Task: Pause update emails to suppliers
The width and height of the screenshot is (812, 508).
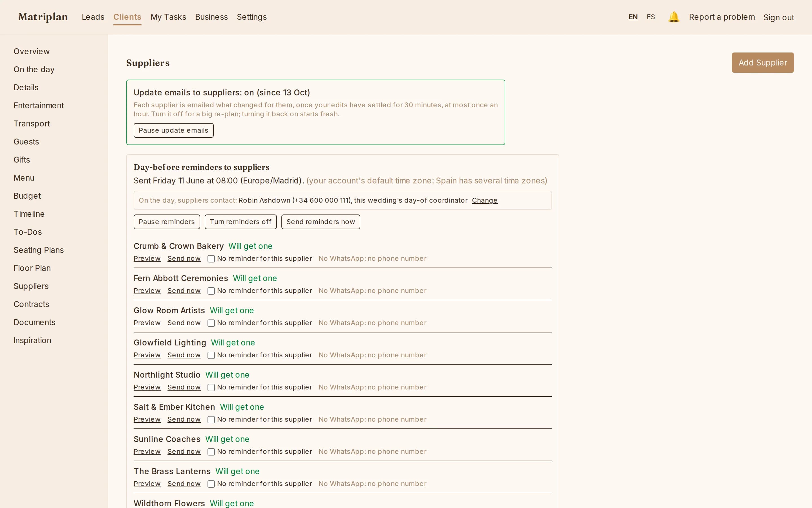Action: click(x=173, y=130)
